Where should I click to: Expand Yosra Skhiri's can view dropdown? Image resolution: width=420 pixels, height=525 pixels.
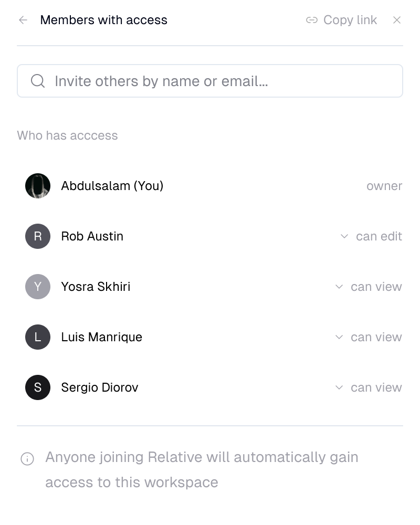(x=339, y=287)
